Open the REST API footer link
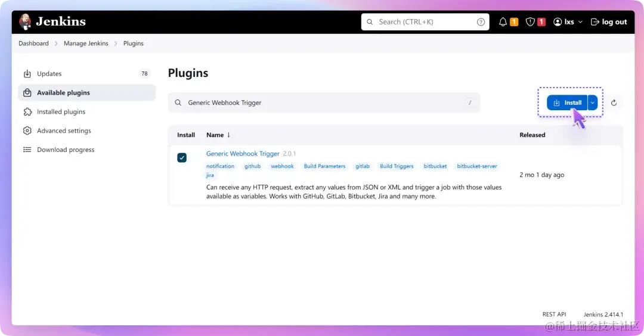The height and width of the screenshot is (336, 644). pyautogui.click(x=554, y=315)
